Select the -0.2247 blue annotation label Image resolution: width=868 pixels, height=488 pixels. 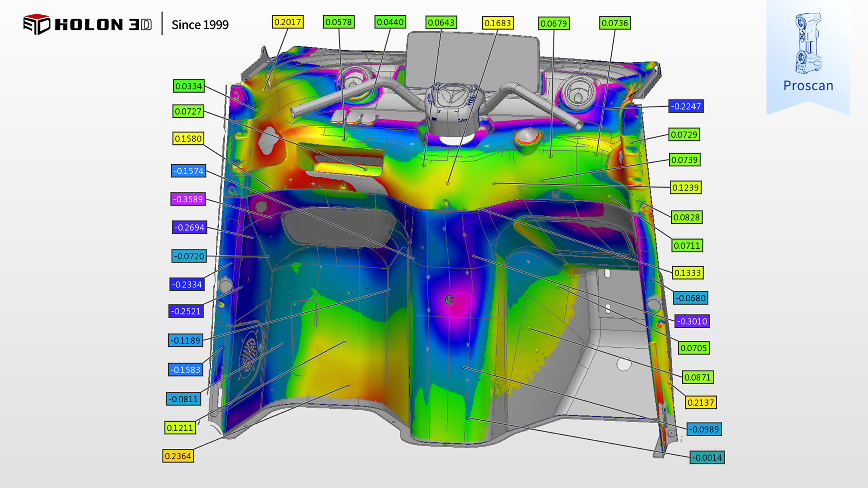click(686, 106)
